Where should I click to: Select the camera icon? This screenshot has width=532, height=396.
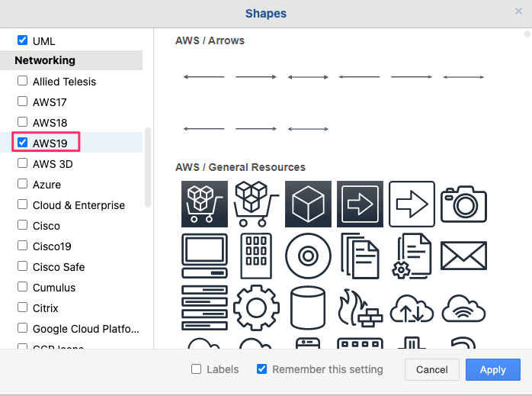pos(464,204)
